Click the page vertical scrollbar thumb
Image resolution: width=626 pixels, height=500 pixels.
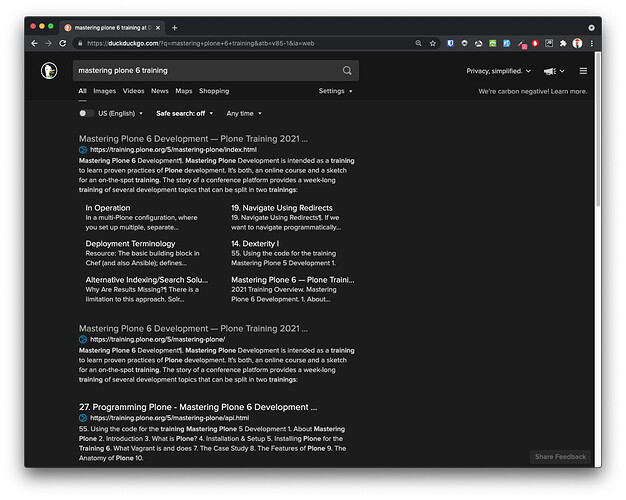[598, 130]
